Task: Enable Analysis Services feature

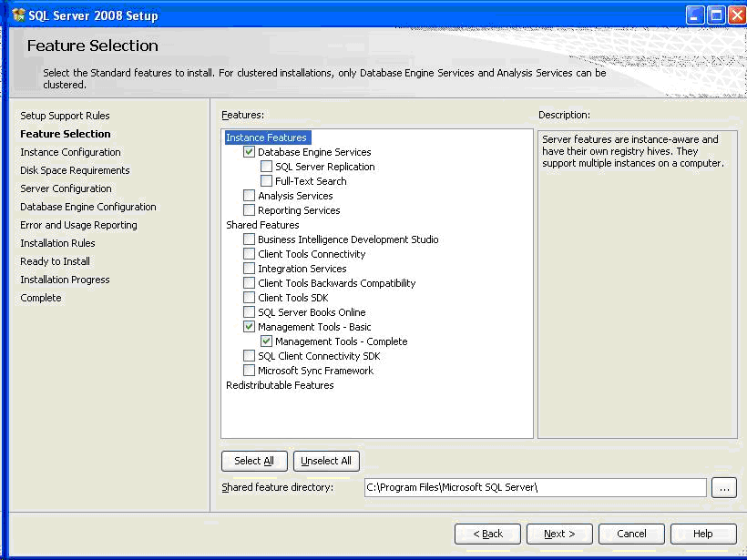Action: pyautogui.click(x=249, y=196)
